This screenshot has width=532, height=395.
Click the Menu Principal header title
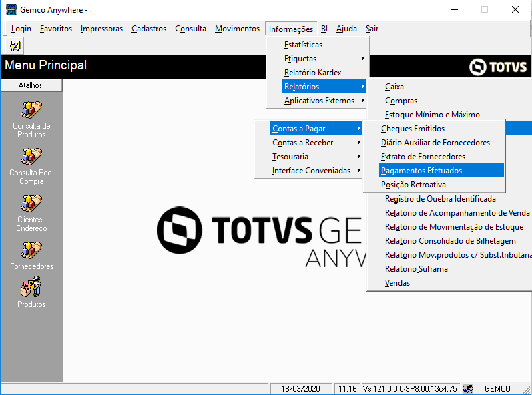tap(46, 65)
